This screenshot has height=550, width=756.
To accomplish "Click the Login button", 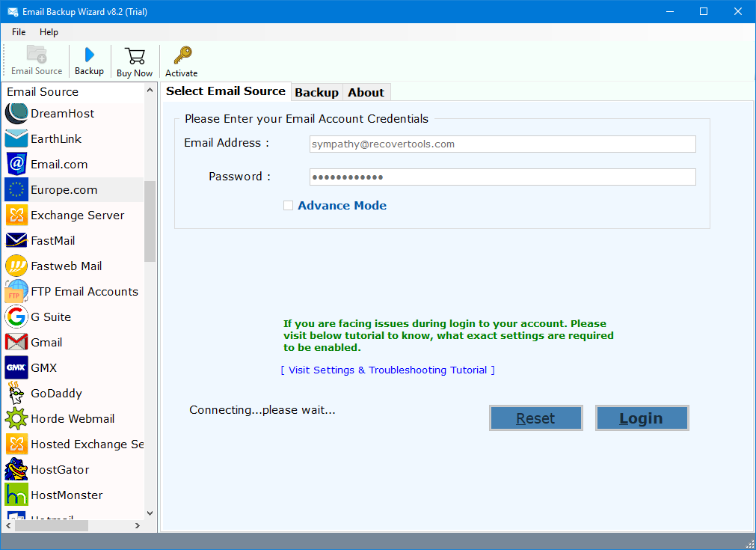I will click(642, 418).
